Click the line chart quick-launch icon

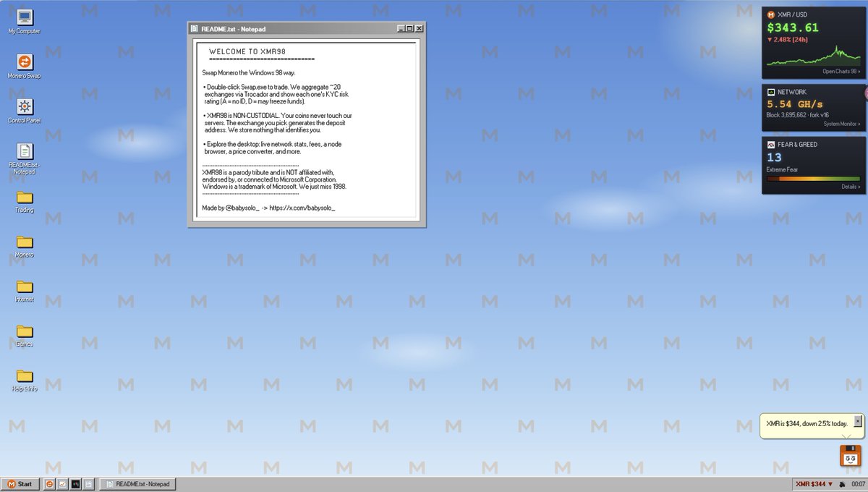pos(63,484)
